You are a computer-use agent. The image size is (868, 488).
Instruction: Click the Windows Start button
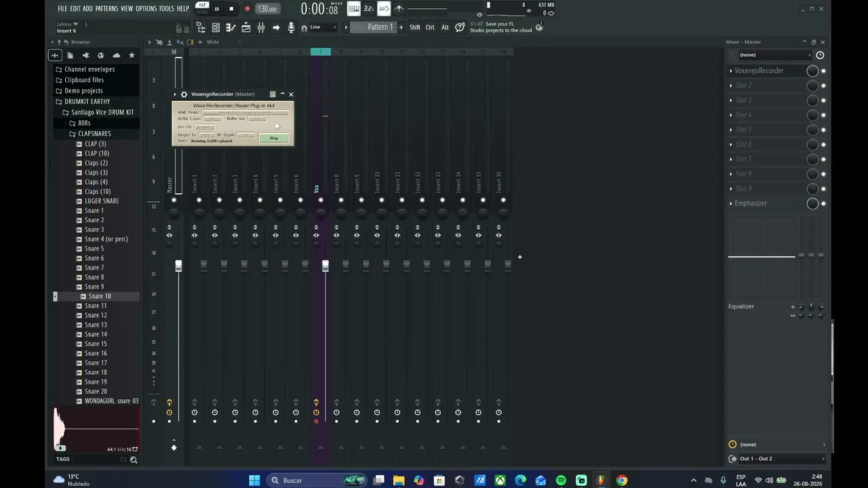pos(254,481)
